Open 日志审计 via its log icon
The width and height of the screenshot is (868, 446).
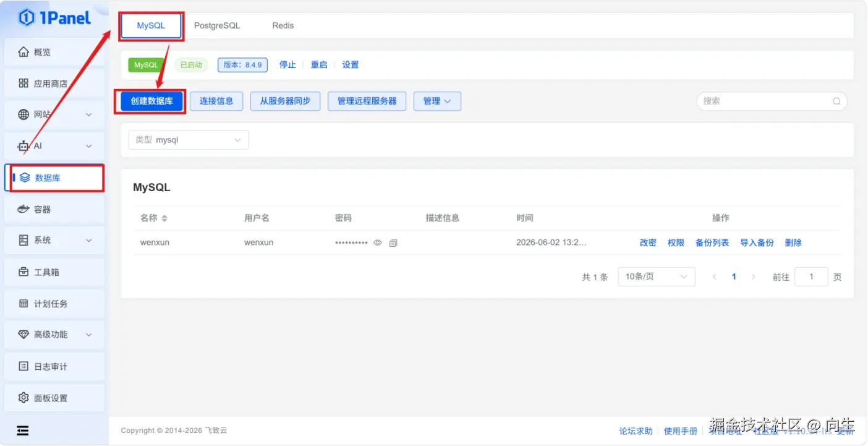tap(23, 366)
